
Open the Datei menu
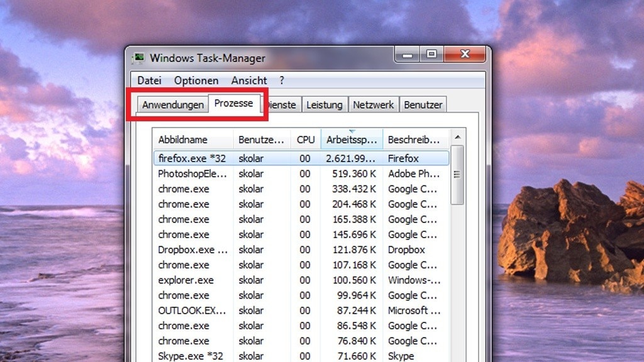(148, 80)
